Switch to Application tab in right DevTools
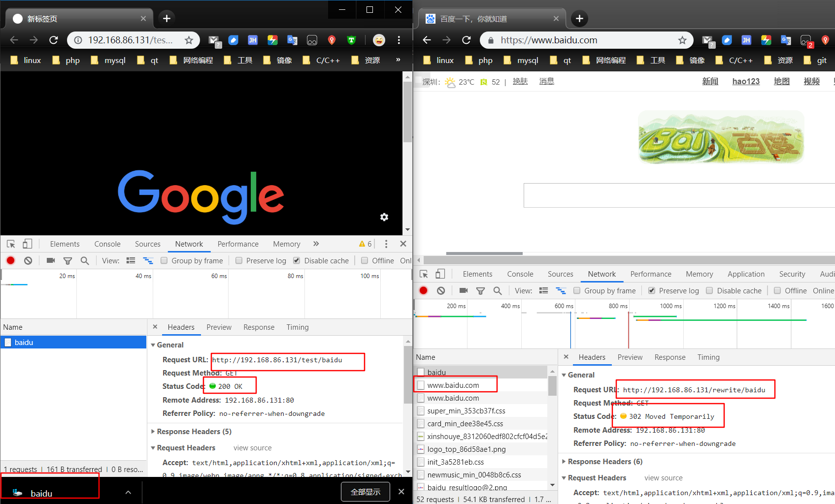Screen dimensions: 835x504 746,274
